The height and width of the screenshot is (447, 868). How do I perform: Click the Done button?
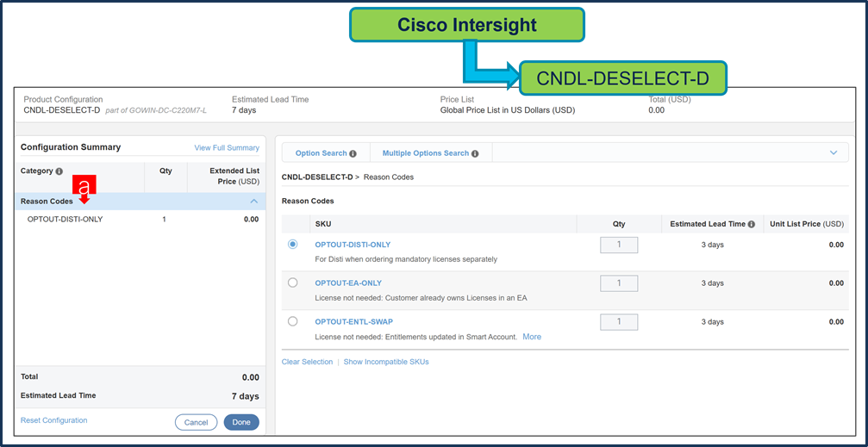[x=241, y=422]
